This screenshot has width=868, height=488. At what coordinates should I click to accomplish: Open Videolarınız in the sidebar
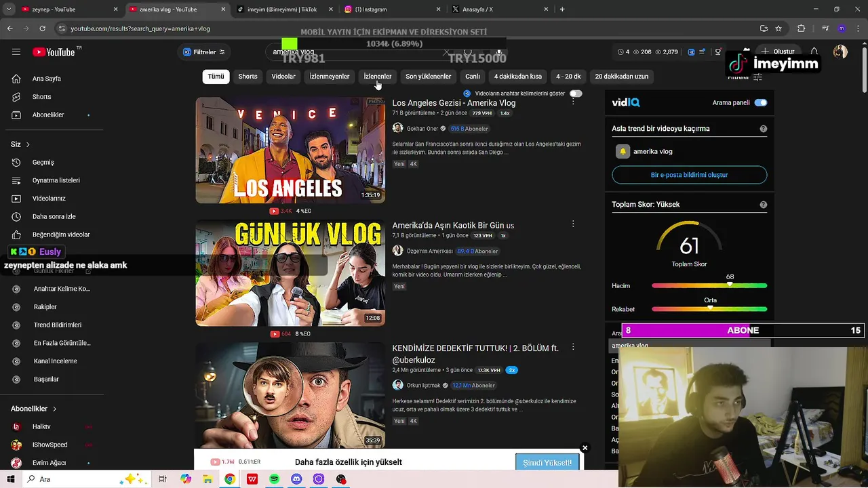[x=49, y=199]
